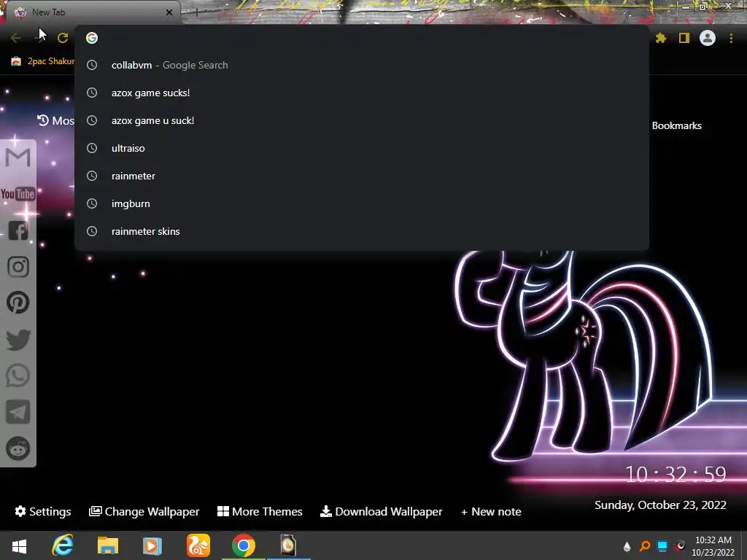The height and width of the screenshot is (560, 747).
Task: Open the 2pac Shakur bookmark
Action: pos(43,61)
